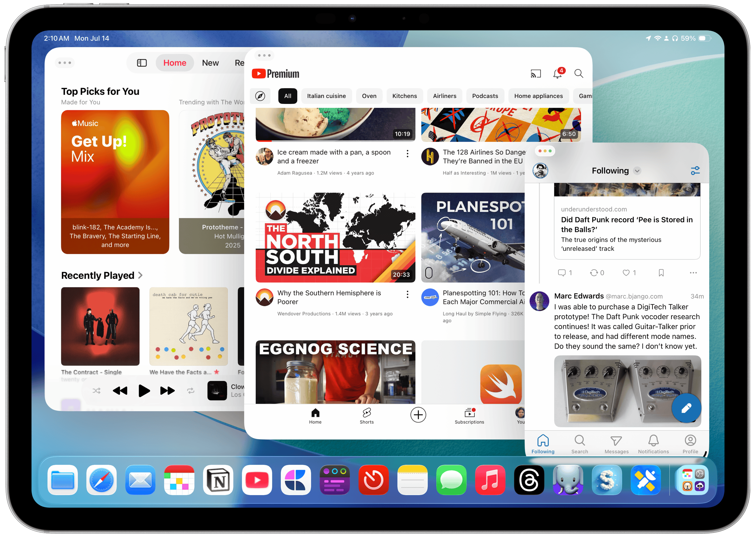The image size is (756, 538).
Task: Open Adam Ragusea channel avatar
Action: 265,156
